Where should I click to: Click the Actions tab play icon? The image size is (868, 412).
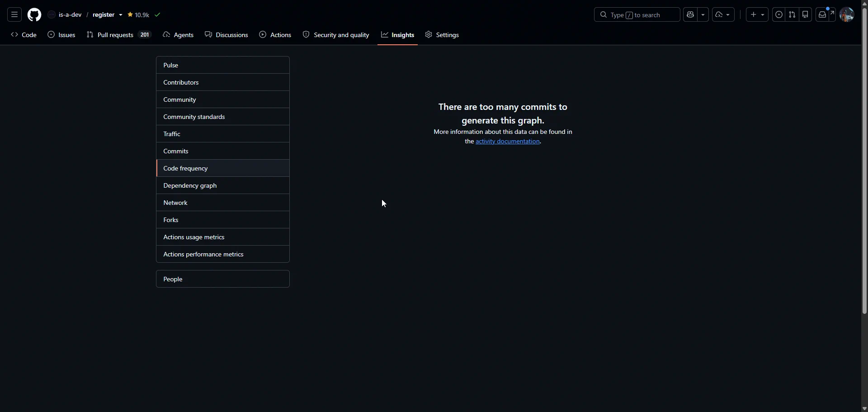(x=263, y=35)
